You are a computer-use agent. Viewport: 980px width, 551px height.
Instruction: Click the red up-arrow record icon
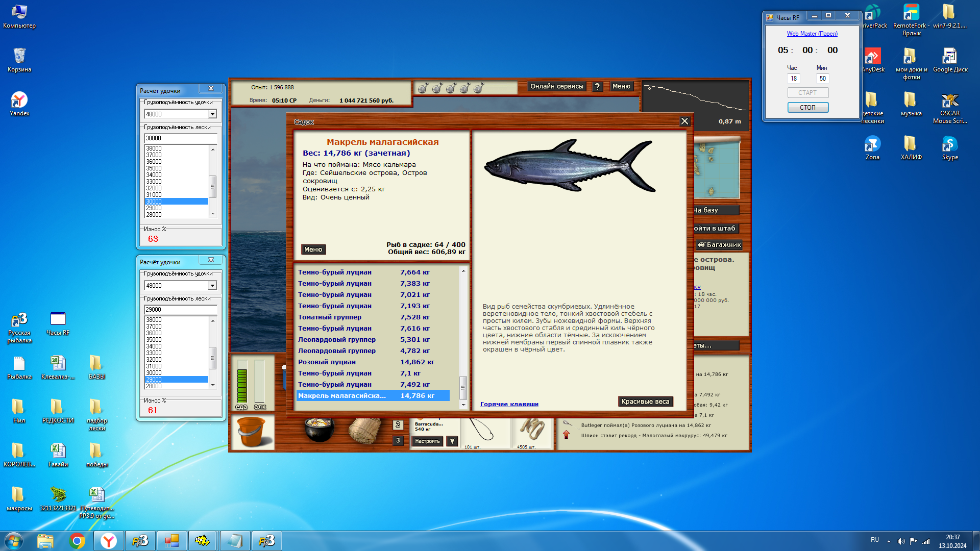(567, 435)
